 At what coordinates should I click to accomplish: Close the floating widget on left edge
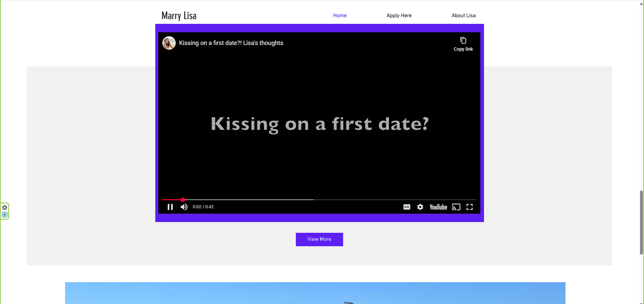[x=5, y=208]
